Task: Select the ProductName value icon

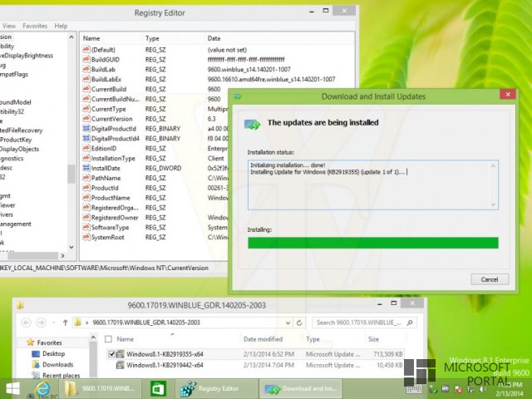Action: tap(86, 198)
